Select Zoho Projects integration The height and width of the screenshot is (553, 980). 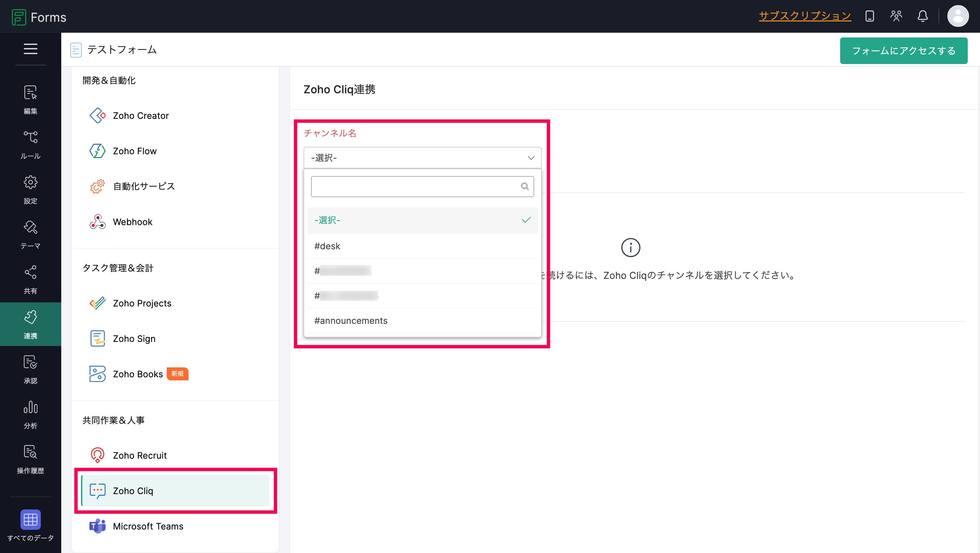(175, 303)
